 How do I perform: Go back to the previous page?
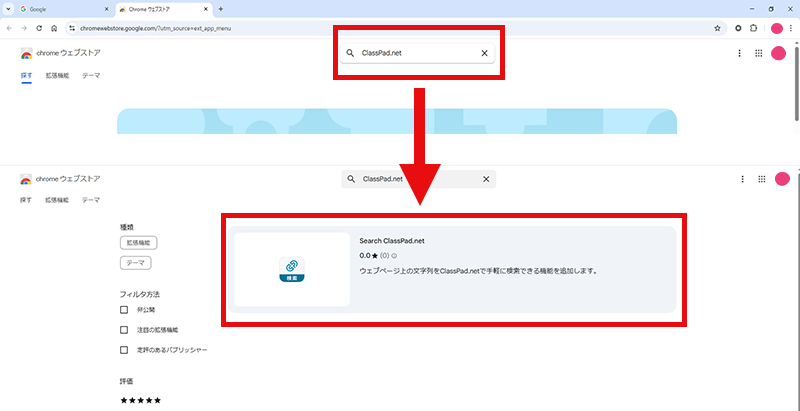point(9,29)
